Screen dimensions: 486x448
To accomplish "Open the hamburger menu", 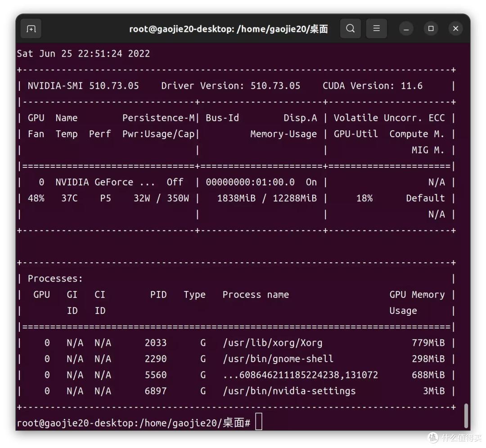I will pyautogui.click(x=377, y=29).
